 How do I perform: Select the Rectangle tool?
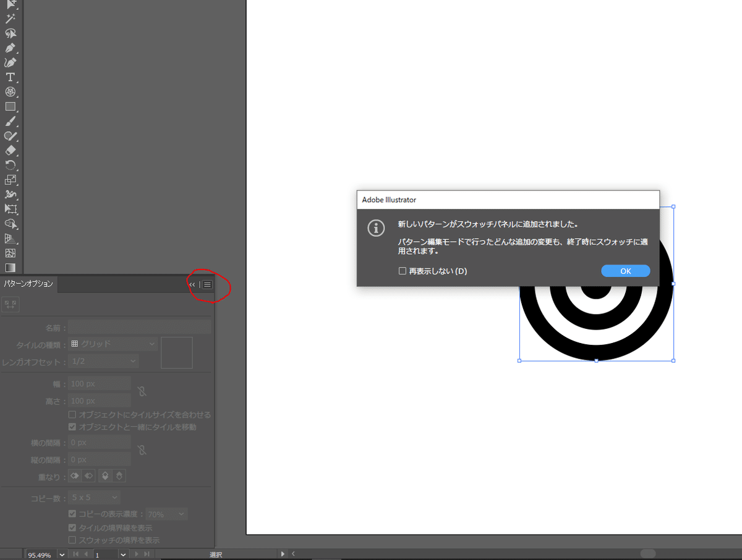tap(11, 106)
